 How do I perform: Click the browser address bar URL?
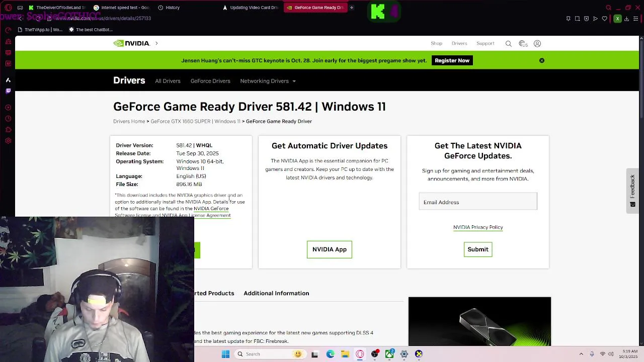pyautogui.click(x=103, y=19)
